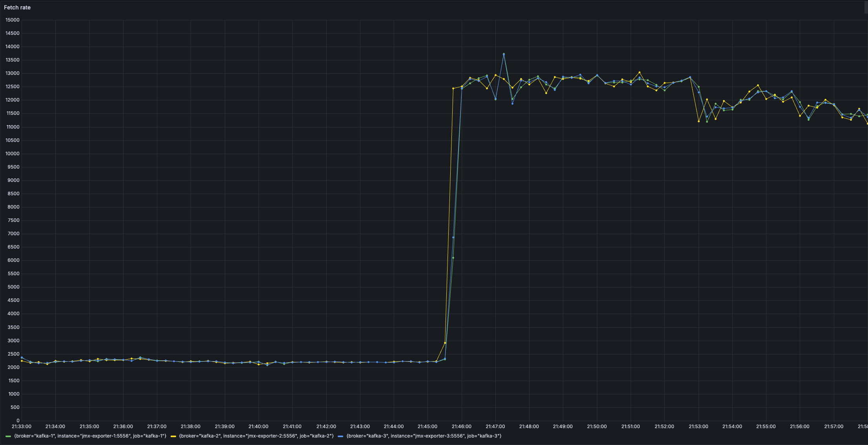This screenshot has height=445, width=868.
Task: Click the blue data point near 6850
Action: click(453, 237)
